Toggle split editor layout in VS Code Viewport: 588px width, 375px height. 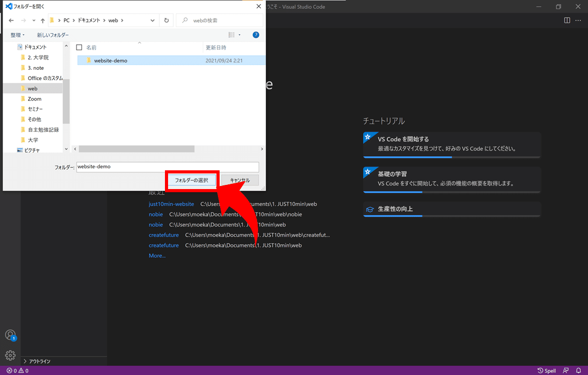pyautogui.click(x=567, y=20)
